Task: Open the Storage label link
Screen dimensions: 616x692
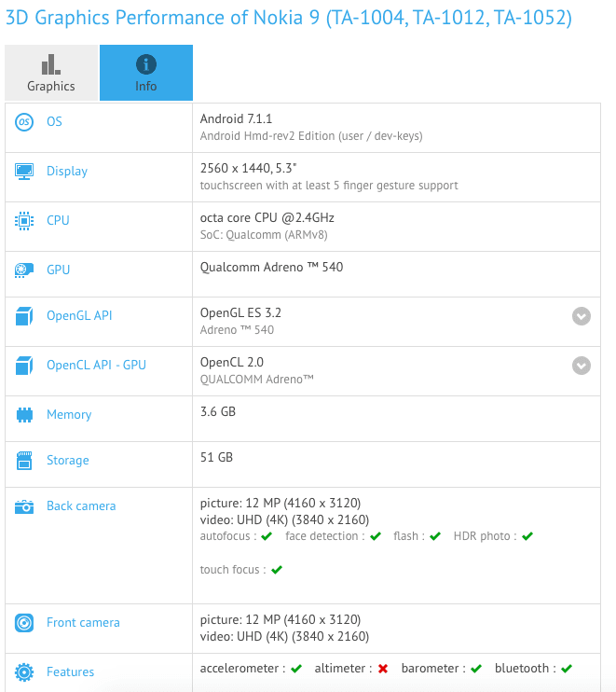Action: 68,461
